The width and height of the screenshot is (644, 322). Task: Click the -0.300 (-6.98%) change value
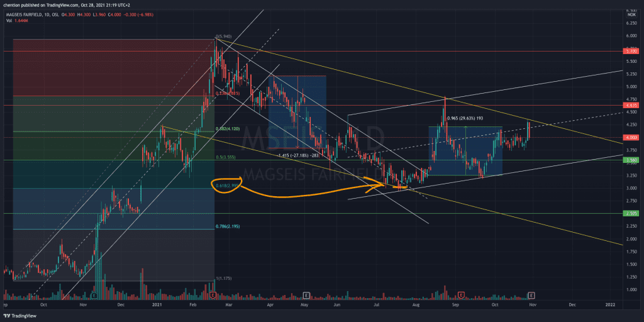(139, 15)
